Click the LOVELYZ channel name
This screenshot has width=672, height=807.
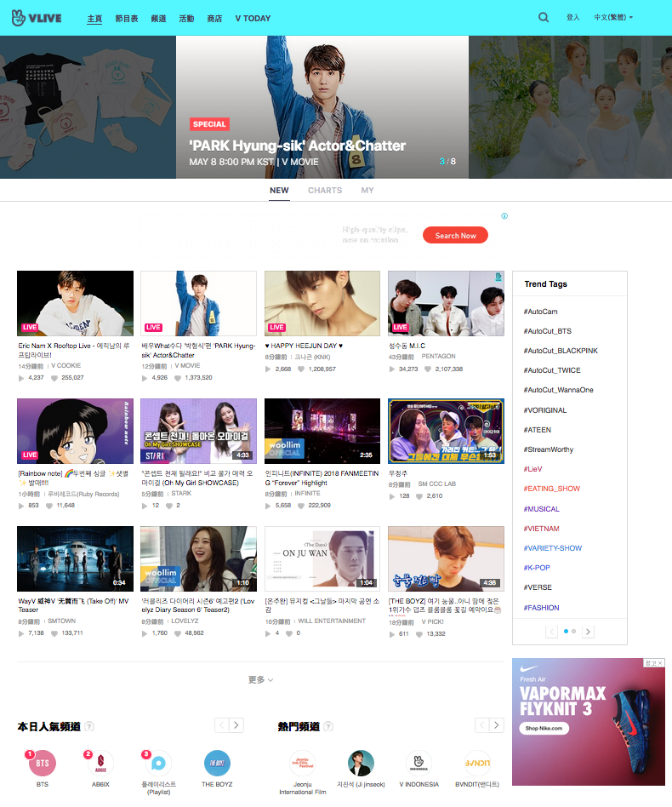[x=185, y=621]
